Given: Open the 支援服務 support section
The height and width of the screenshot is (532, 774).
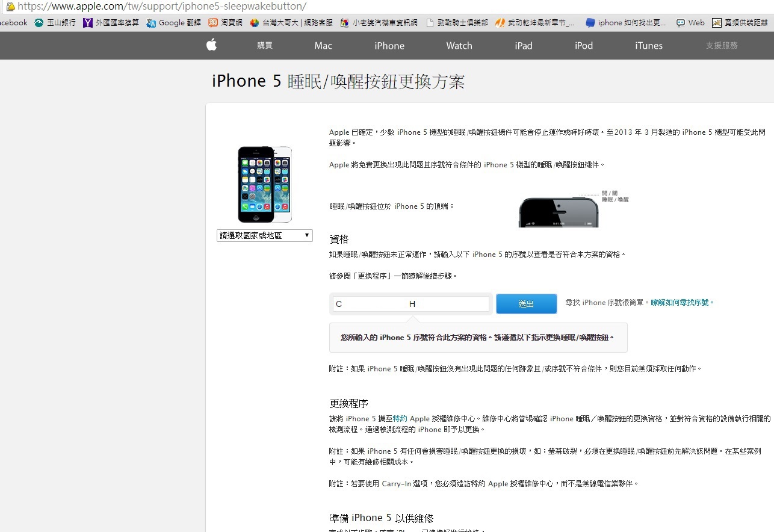Looking at the screenshot, I should (722, 46).
